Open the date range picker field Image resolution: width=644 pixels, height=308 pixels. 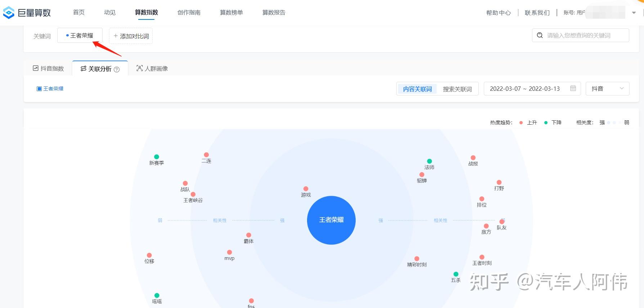pos(532,89)
